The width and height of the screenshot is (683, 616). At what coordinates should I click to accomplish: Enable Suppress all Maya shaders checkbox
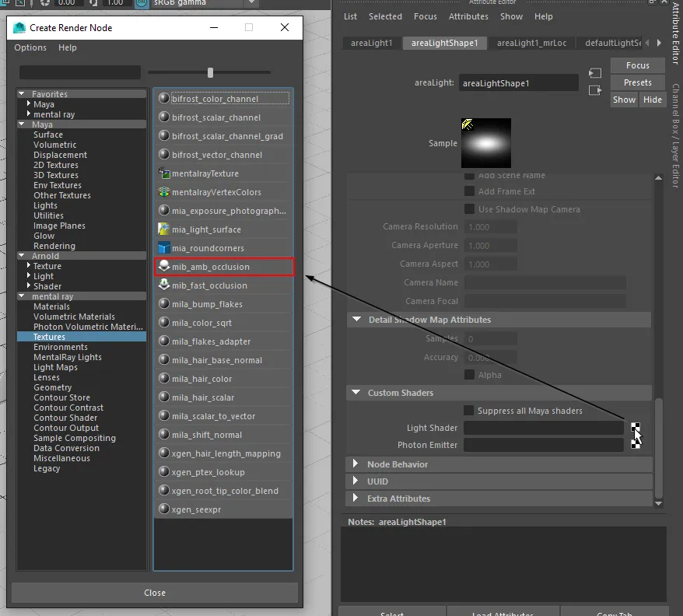click(x=469, y=411)
